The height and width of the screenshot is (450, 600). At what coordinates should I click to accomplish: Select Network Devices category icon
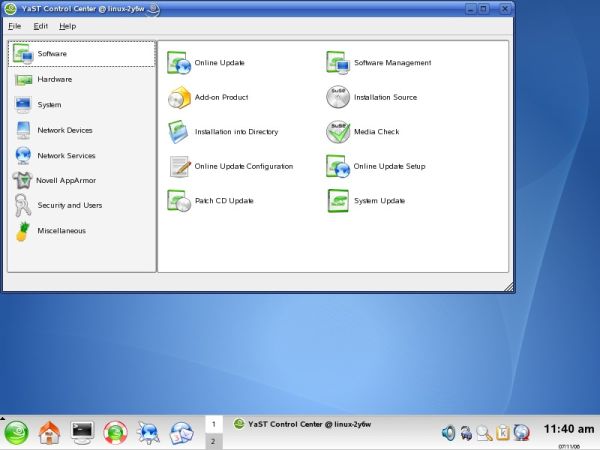(23, 130)
